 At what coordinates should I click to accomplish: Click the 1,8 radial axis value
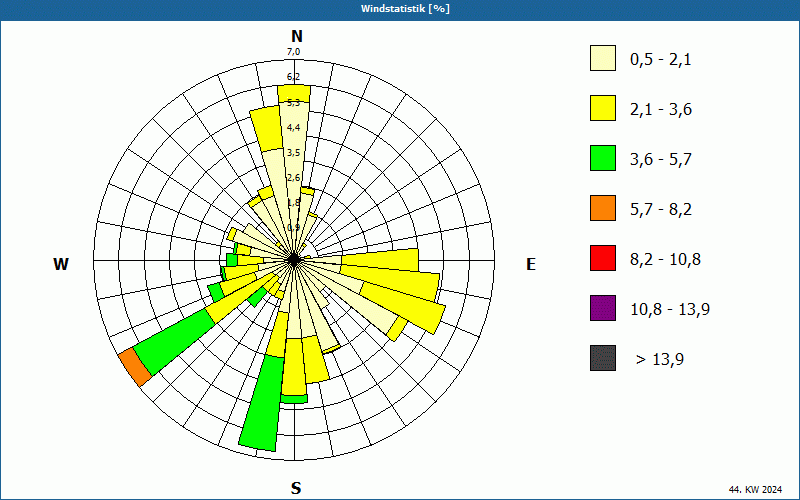click(293, 203)
